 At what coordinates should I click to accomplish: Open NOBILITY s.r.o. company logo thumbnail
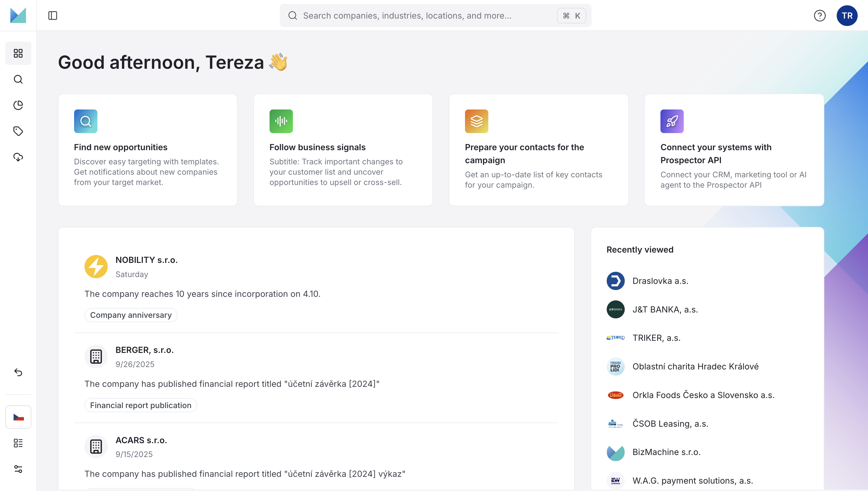[x=96, y=266]
